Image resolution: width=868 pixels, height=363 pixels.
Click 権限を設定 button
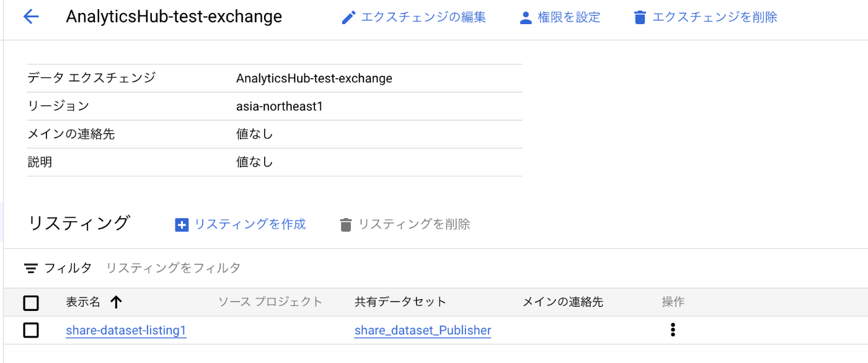(560, 17)
